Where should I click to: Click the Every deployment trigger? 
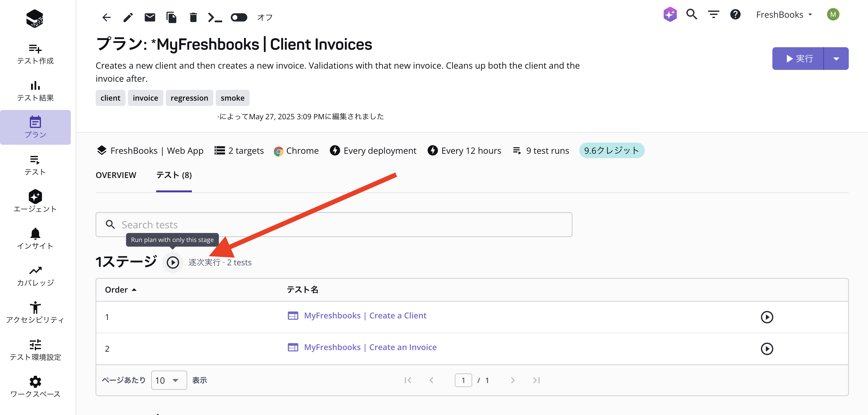point(373,150)
